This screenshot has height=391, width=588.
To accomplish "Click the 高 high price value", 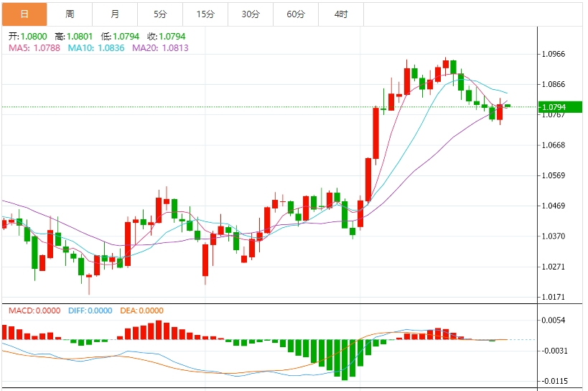I will (79, 36).
